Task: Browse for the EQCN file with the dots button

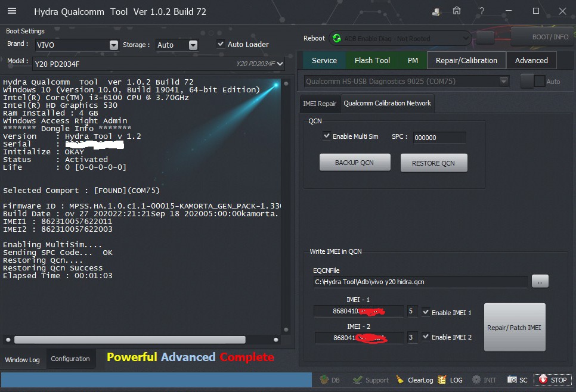Action: [540, 282]
